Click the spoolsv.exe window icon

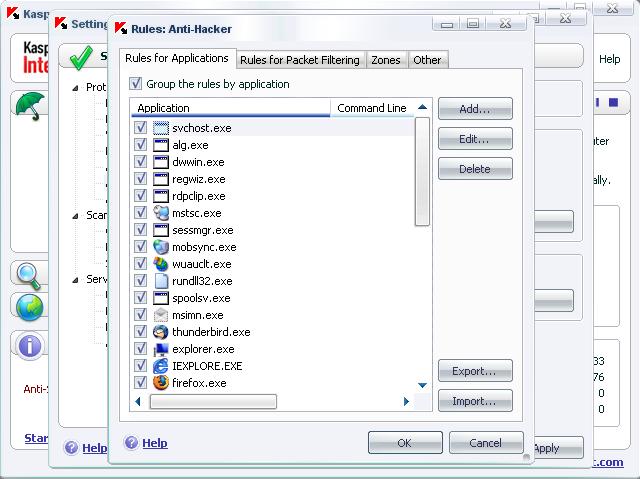coord(161,298)
